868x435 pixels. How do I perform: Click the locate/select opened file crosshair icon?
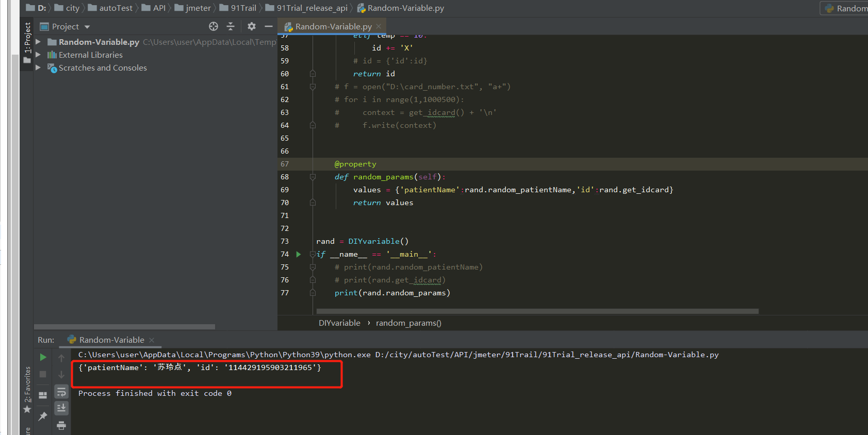pos(214,26)
